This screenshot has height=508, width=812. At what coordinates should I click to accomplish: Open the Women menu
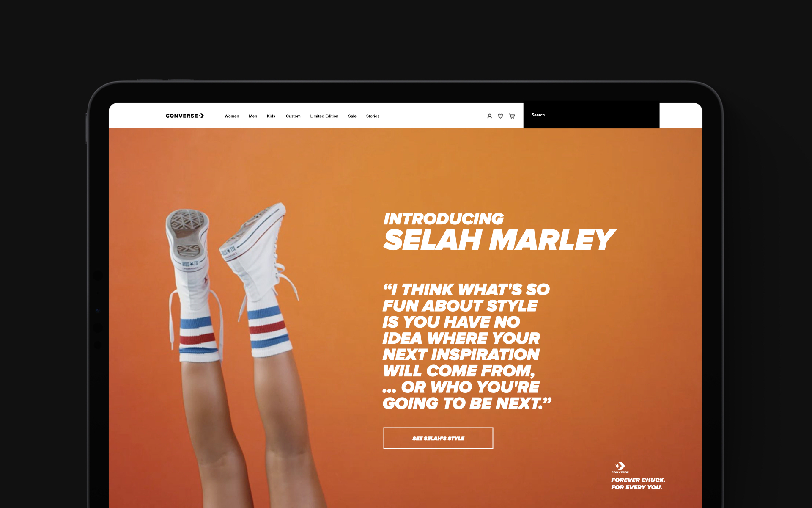click(x=232, y=116)
